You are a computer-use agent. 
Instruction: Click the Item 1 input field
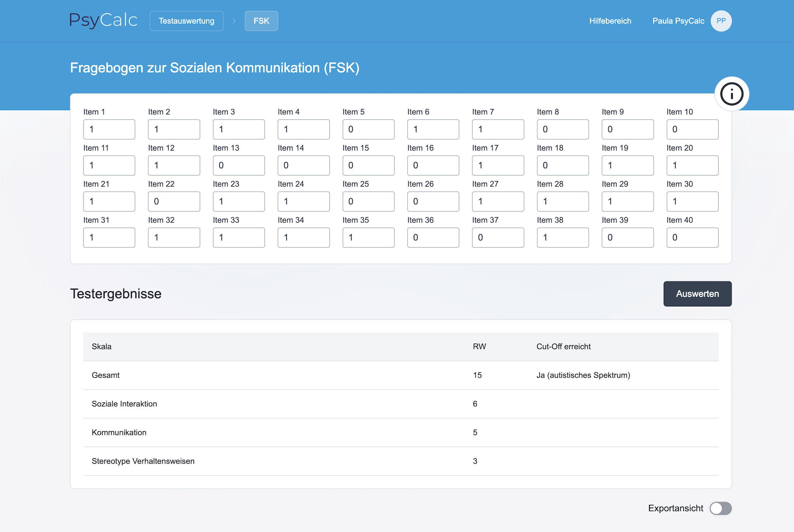point(109,129)
